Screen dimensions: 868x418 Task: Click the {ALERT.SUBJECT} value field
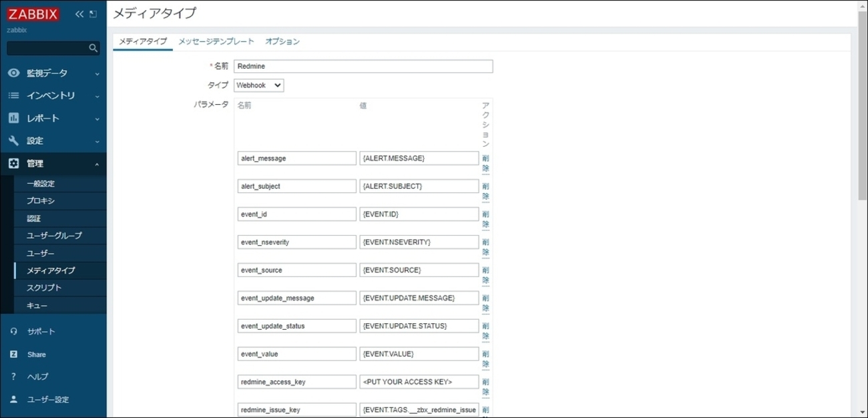[x=419, y=186]
